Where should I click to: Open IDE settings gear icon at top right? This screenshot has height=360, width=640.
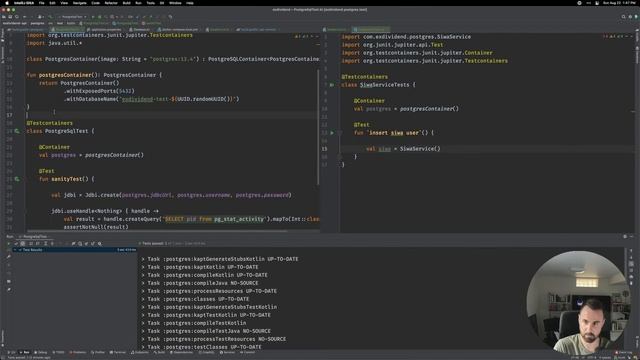pos(630,17)
